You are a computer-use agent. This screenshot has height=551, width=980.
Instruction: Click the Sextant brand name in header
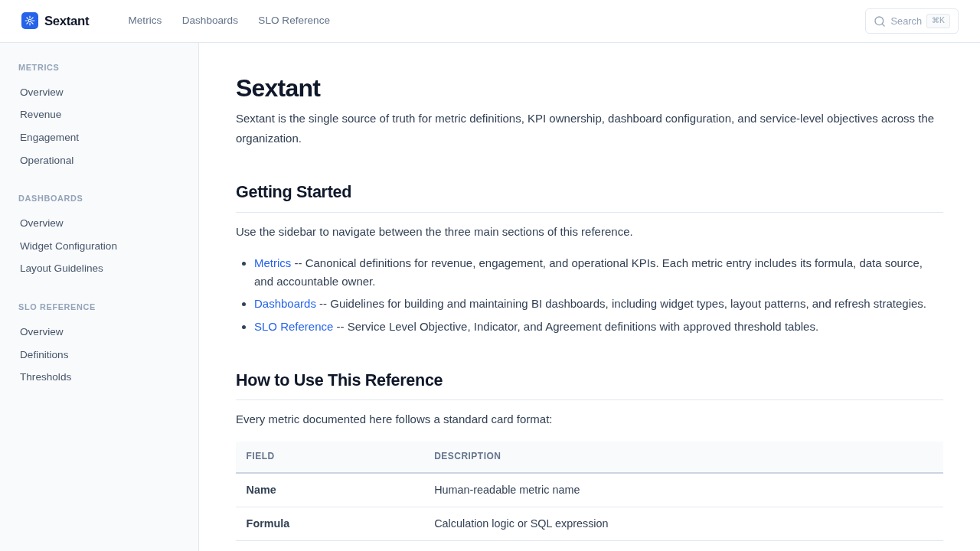pos(67,21)
